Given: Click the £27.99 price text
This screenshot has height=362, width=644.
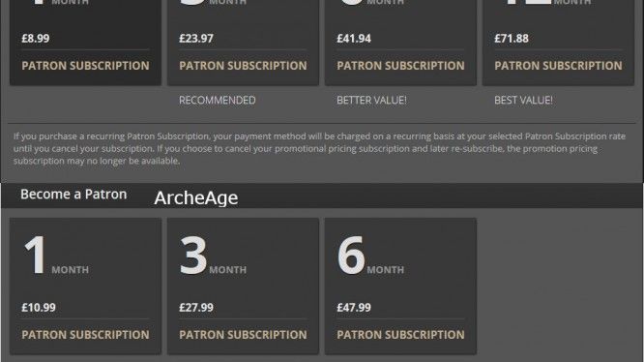Looking at the screenshot, I should click(x=196, y=308).
